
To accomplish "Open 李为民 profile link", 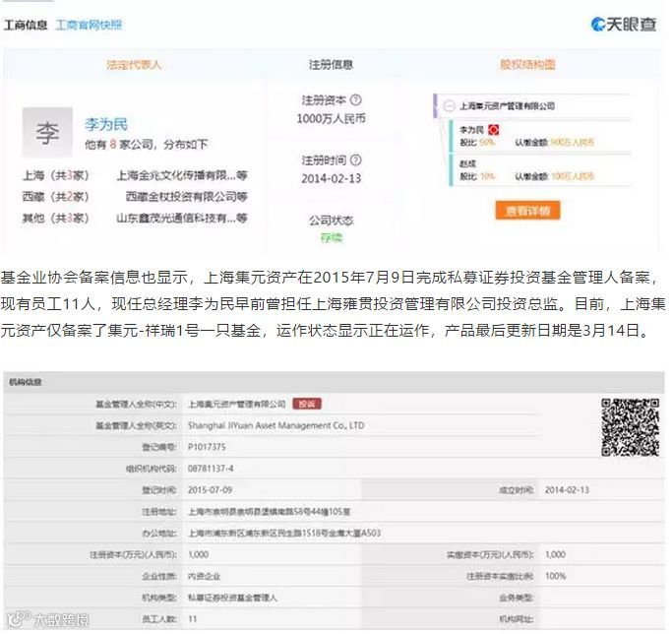I will pyautogui.click(x=106, y=124).
